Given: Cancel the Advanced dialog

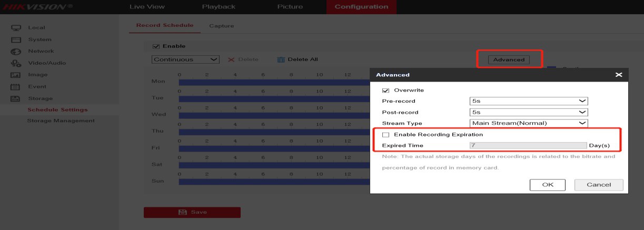Looking at the screenshot, I should pos(598,185).
